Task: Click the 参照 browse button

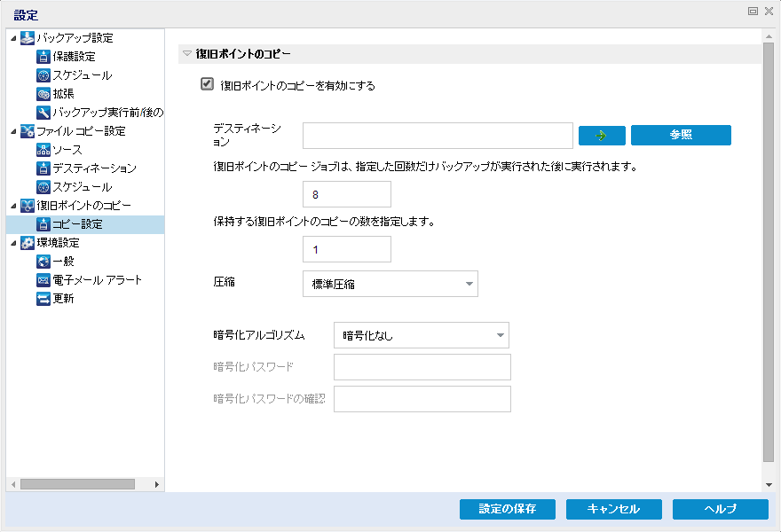Action: click(681, 135)
